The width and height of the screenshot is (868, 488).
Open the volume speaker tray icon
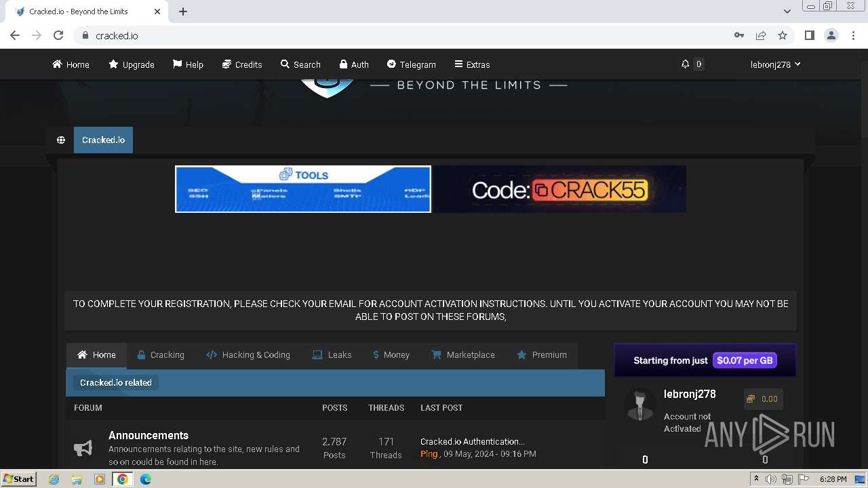[x=771, y=479]
